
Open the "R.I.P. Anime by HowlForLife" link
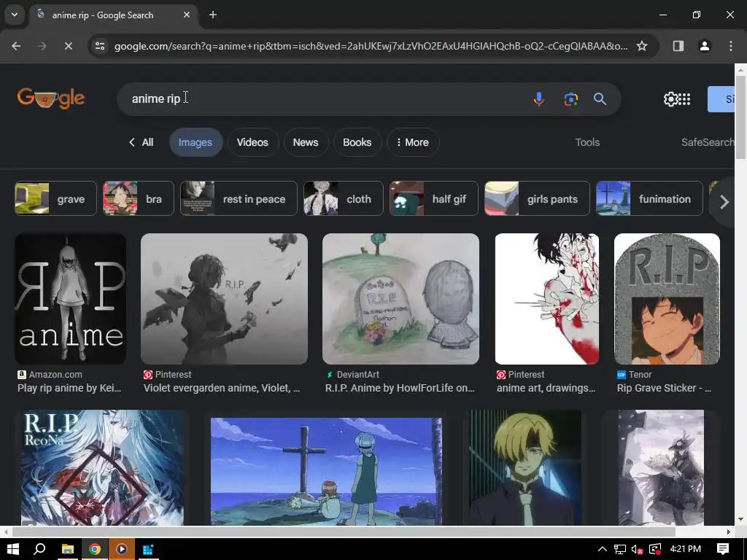(x=400, y=388)
